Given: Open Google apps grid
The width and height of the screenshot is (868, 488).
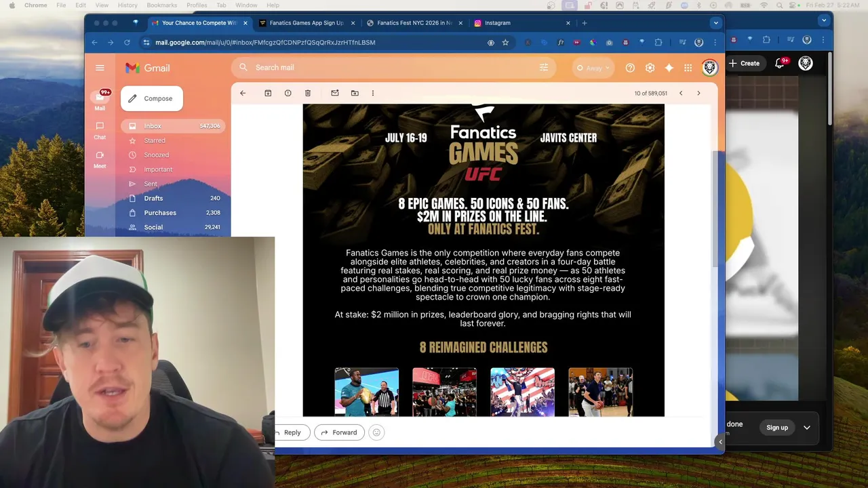Looking at the screenshot, I should click(x=688, y=68).
